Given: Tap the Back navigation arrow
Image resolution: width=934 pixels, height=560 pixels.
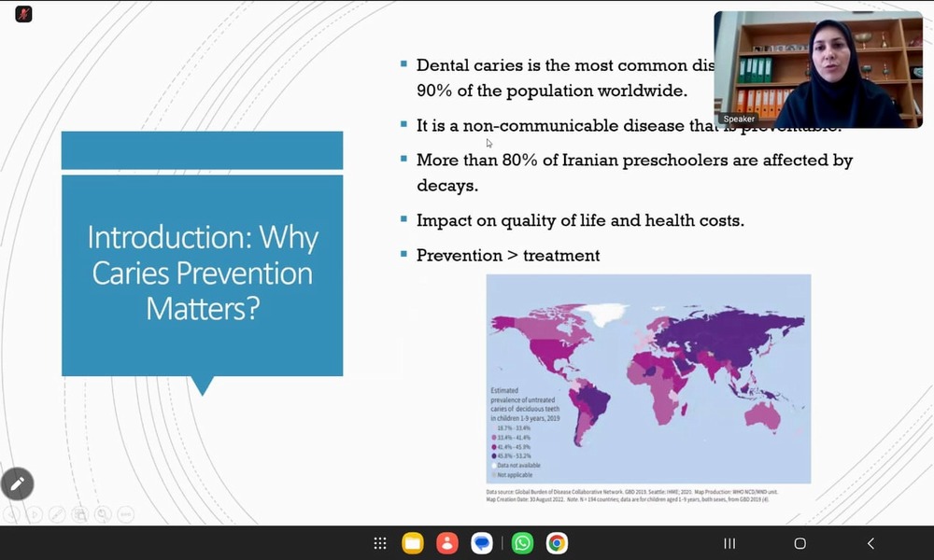Looking at the screenshot, I should pos(870,543).
